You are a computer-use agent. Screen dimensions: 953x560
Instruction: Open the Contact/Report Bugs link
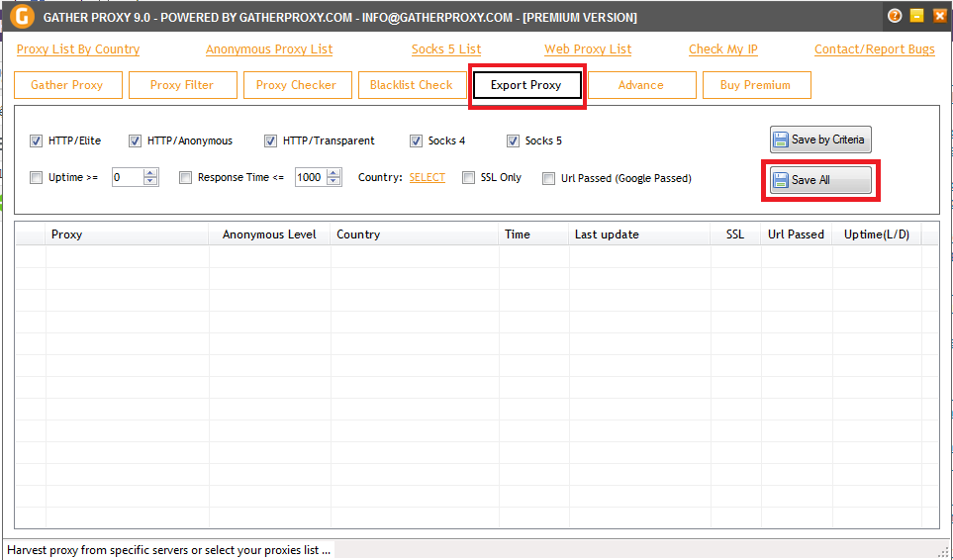coord(875,49)
